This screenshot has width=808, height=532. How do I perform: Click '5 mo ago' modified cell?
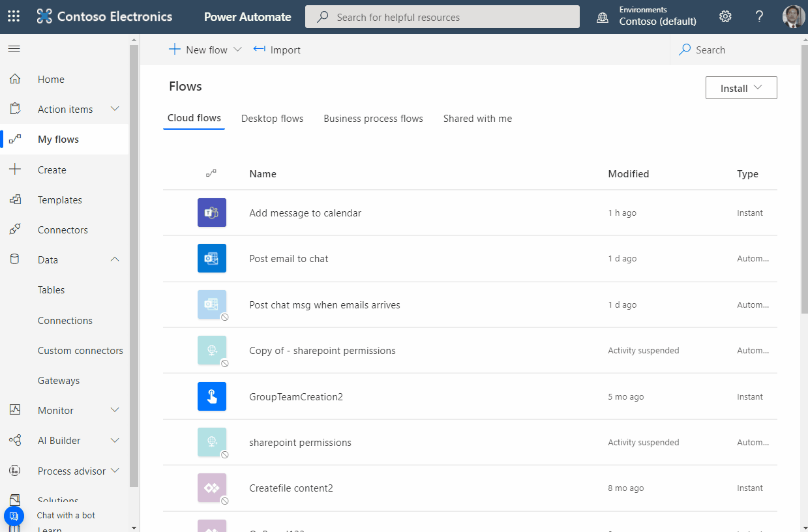coord(626,396)
